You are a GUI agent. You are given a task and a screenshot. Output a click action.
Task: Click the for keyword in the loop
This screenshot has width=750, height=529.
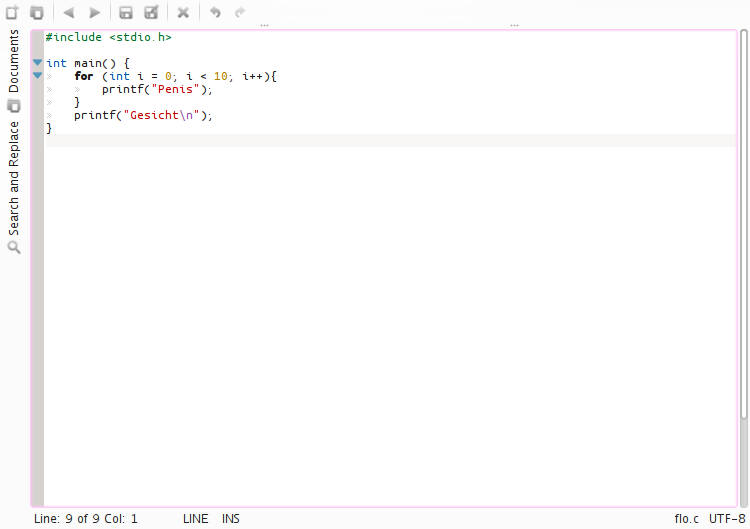coord(84,77)
